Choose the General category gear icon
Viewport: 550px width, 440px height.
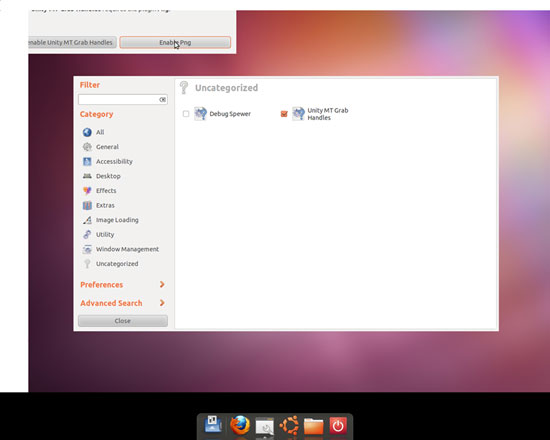coord(87,147)
